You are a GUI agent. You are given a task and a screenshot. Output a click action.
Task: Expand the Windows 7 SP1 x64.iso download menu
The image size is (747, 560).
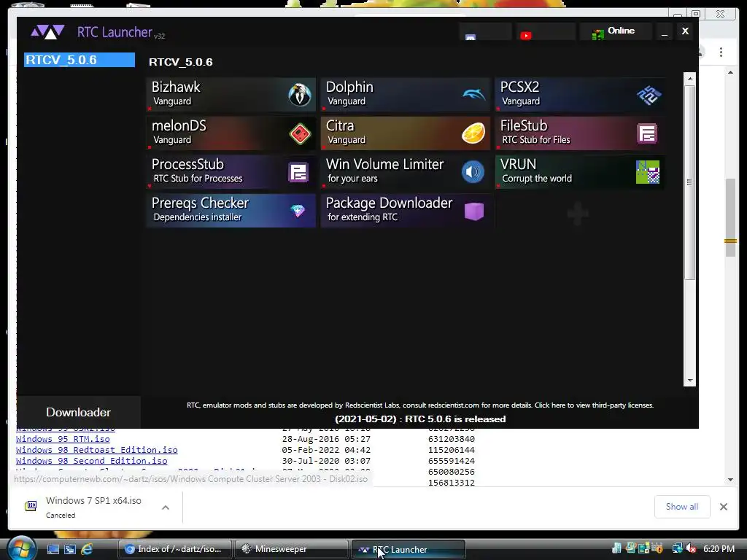(x=166, y=507)
